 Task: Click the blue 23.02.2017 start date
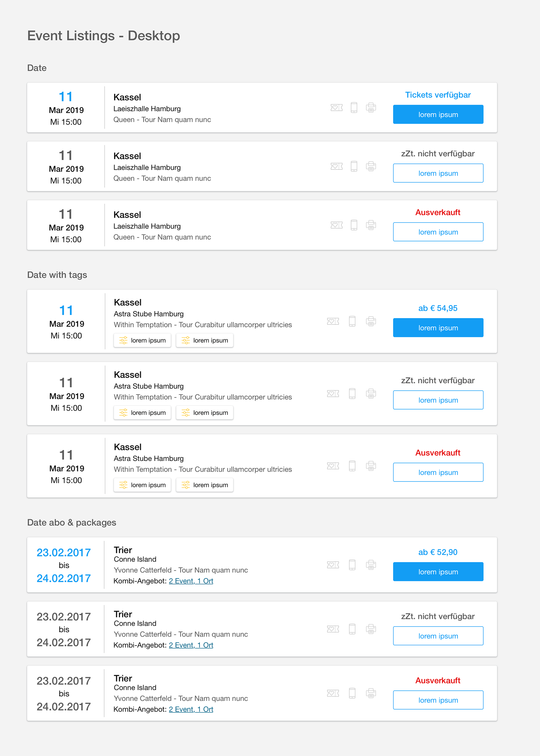pos(64,553)
